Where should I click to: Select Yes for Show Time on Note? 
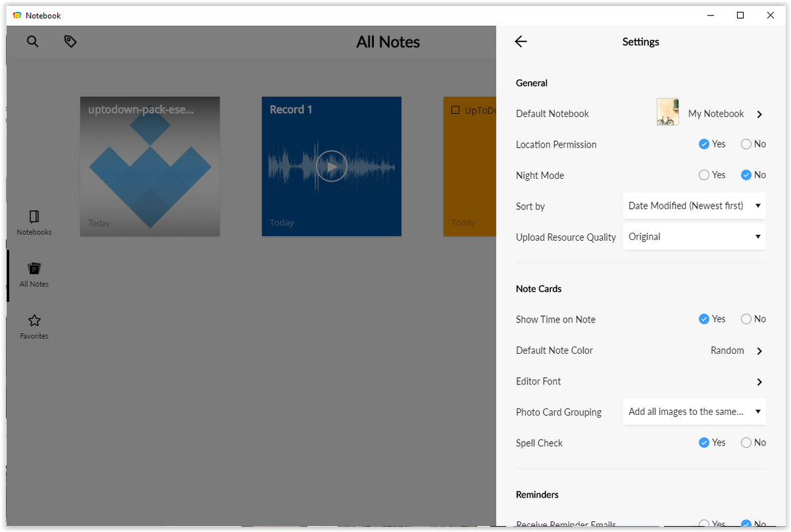tap(704, 319)
